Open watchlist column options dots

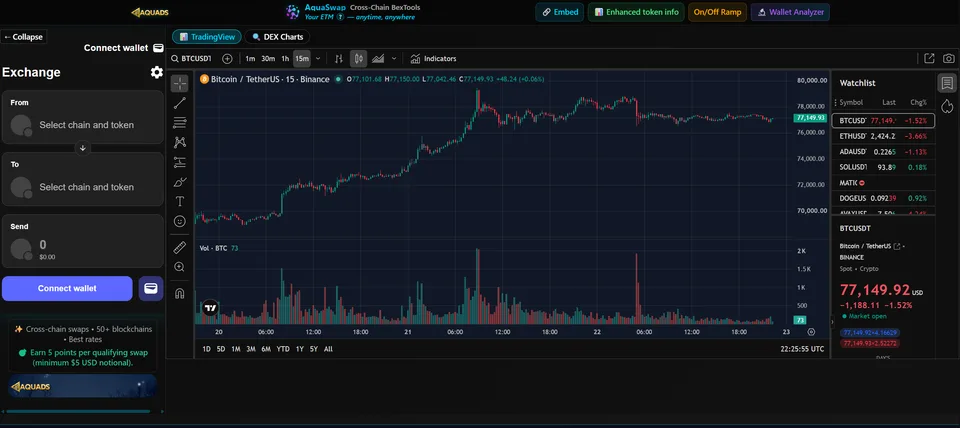point(836,103)
